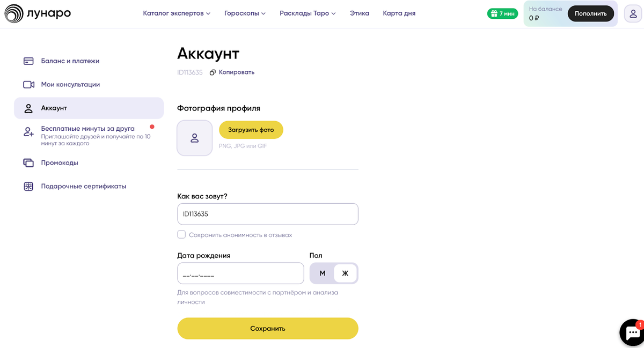
Task: Expand the Расклады Таро dropdown
Action: (x=308, y=13)
